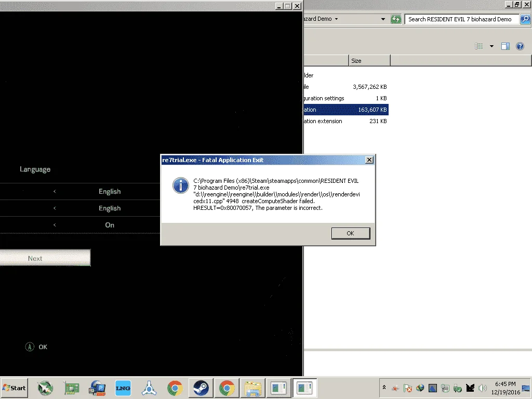Click Show Desktop button at taskbar end
Image resolution: width=532 pixels, height=399 pixels.
click(527, 388)
